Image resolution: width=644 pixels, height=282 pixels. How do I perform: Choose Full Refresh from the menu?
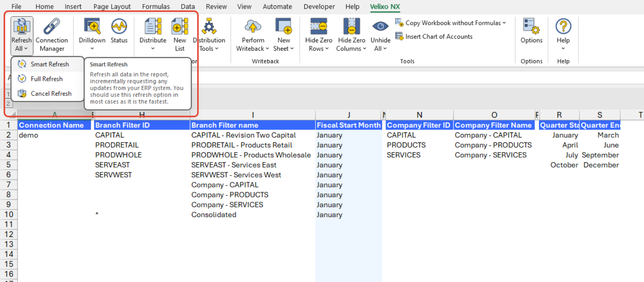[x=48, y=79]
